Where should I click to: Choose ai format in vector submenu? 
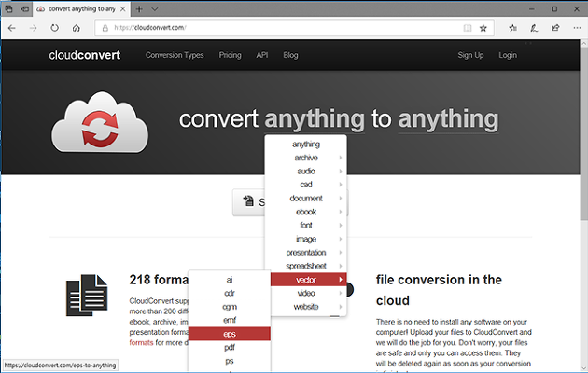(x=229, y=280)
